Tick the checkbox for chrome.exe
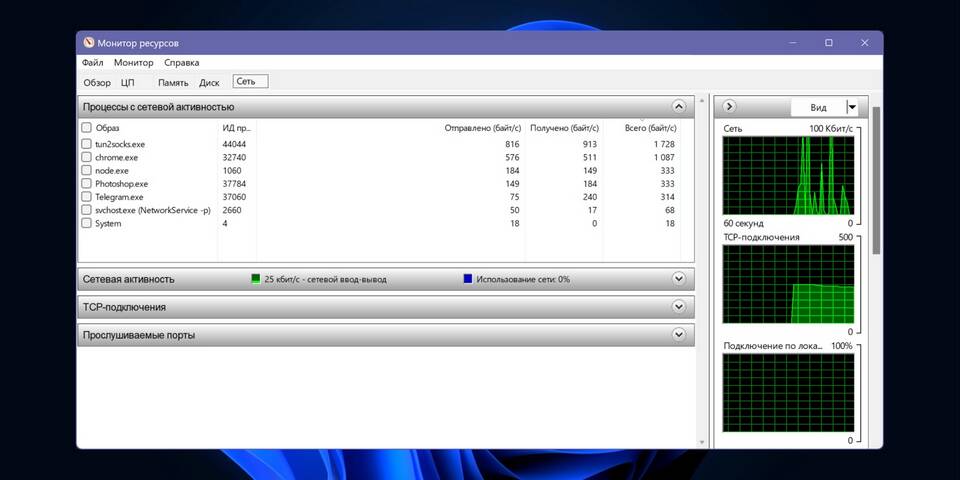Image resolution: width=960 pixels, height=480 pixels. pos(86,158)
